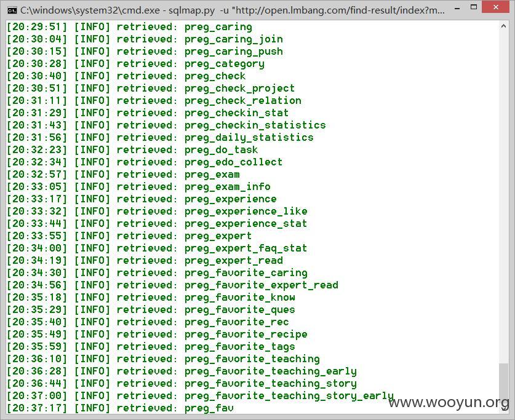This screenshot has height=420, width=515.
Task: Click the scrollbar up arrow
Action: click(503, 26)
